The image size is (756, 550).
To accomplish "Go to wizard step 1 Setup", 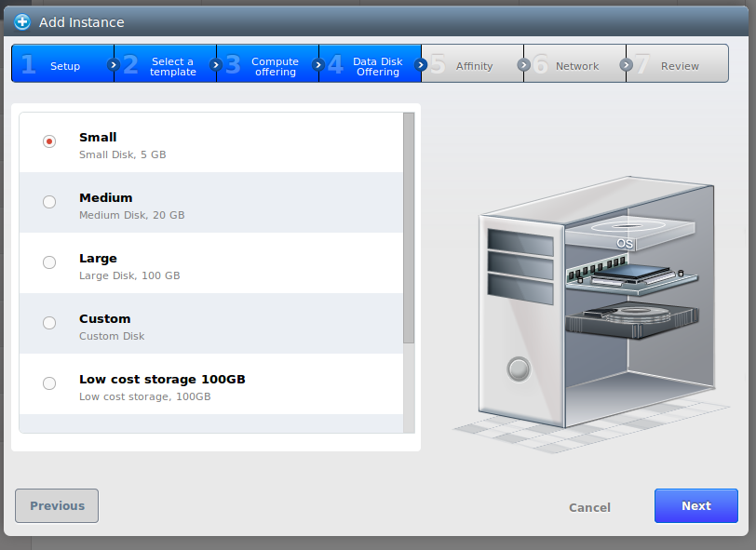I will (62, 63).
